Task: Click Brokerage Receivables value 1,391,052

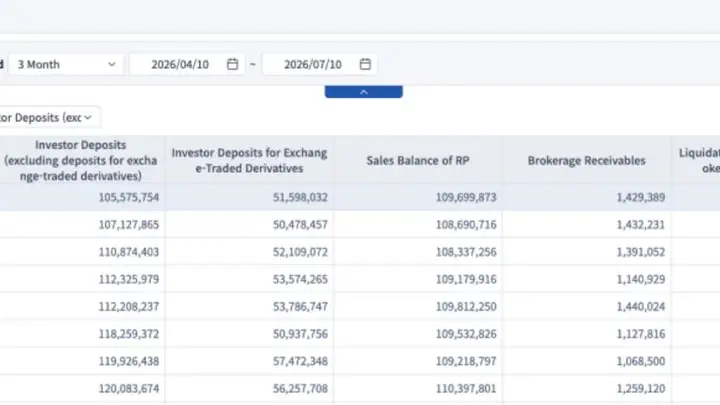Action: 641,252
